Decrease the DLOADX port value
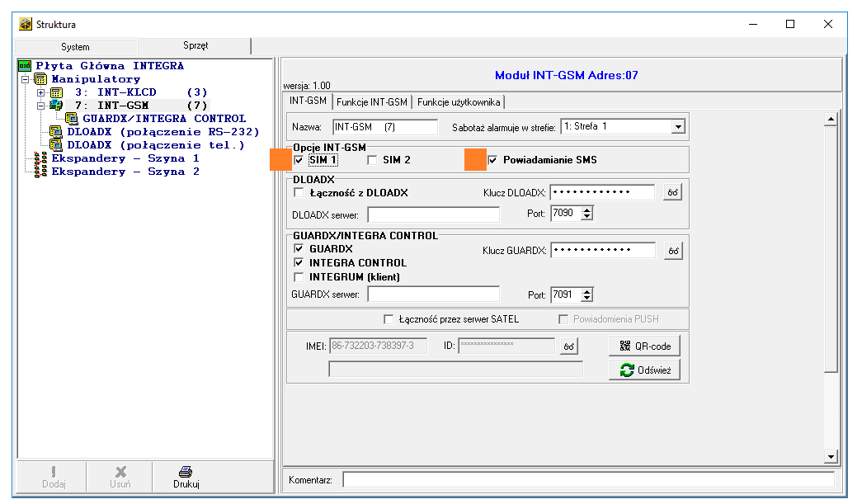Viewport: 862px width, 504px height. click(x=587, y=217)
